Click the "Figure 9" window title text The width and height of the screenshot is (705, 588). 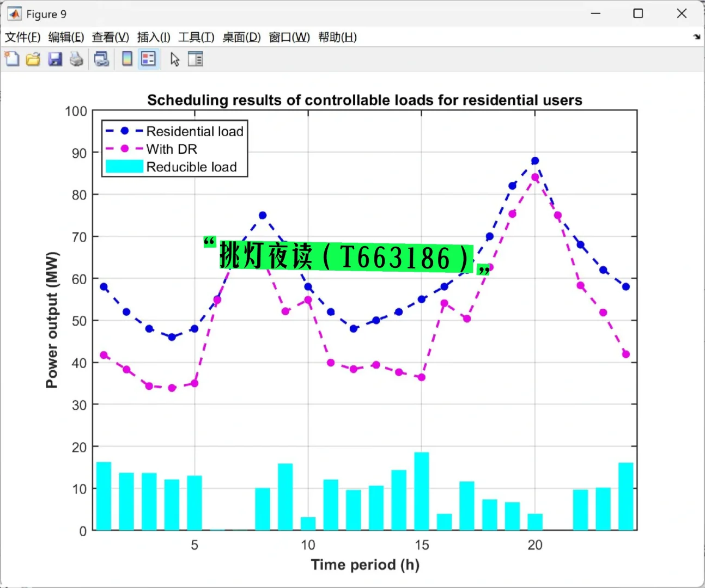click(46, 14)
